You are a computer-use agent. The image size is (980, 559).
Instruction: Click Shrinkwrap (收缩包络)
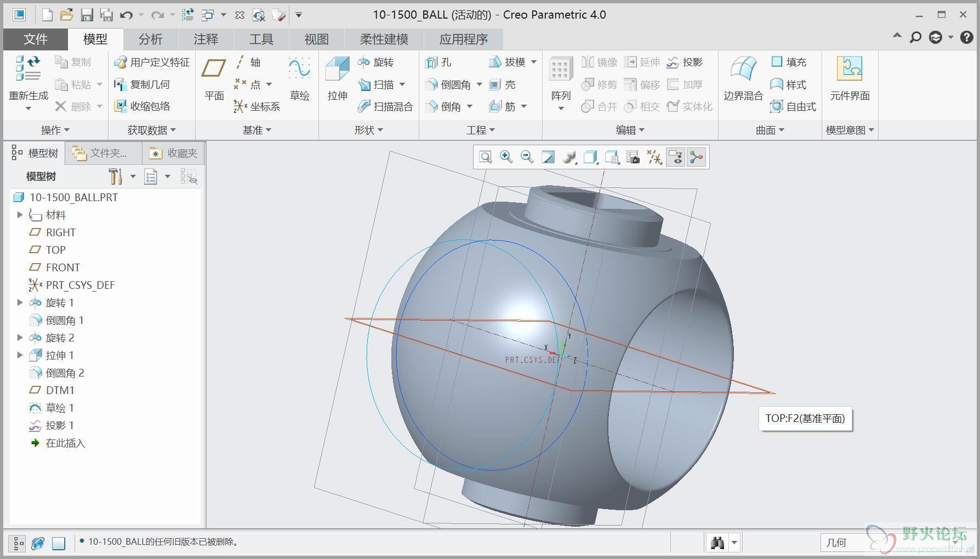pos(142,106)
